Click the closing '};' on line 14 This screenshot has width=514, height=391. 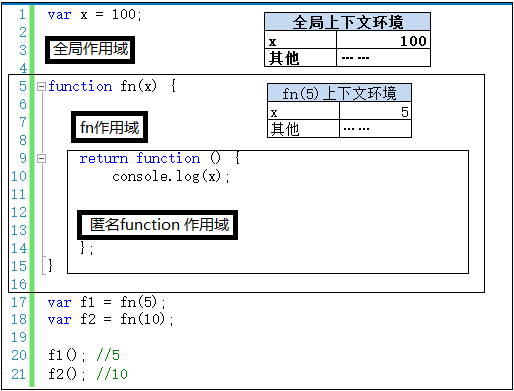[87, 248]
